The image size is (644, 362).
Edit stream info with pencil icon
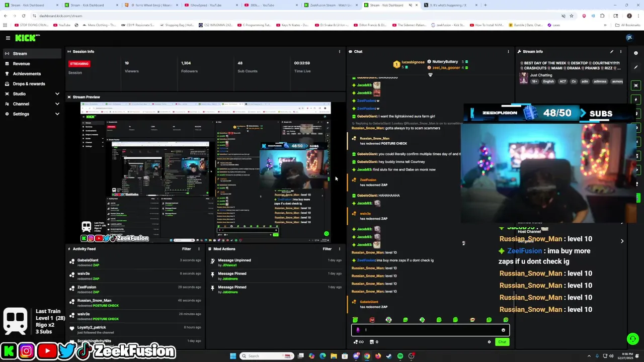tap(612, 51)
